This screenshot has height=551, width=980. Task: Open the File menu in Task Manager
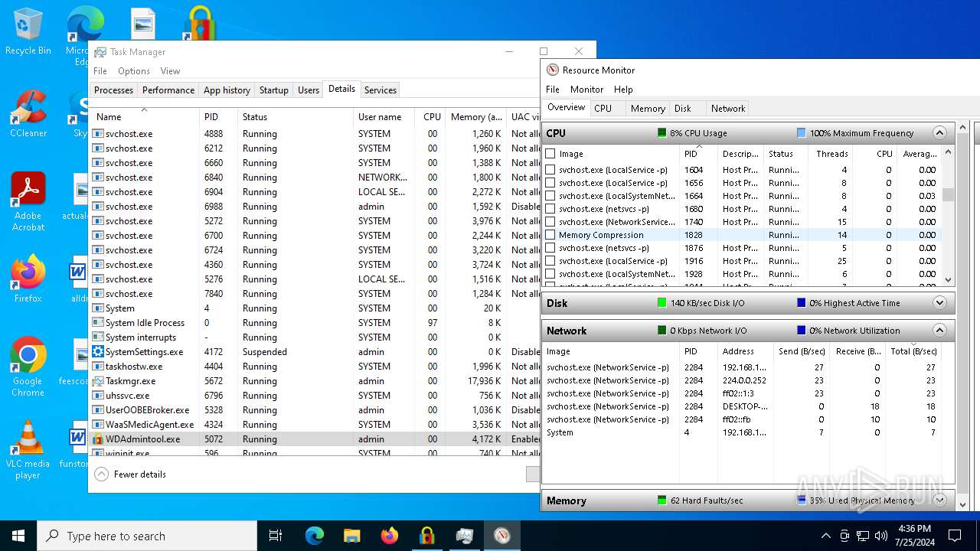[x=100, y=71]
